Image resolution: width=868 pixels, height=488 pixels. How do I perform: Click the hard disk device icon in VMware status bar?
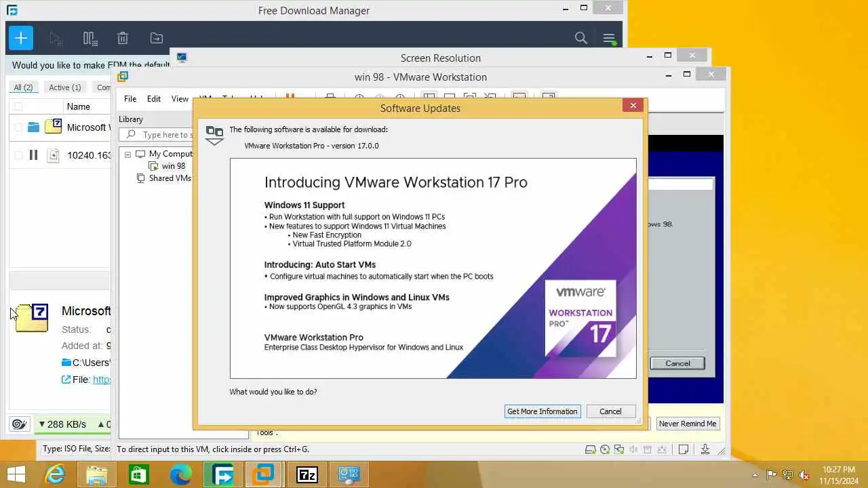(x=591, y=449)
